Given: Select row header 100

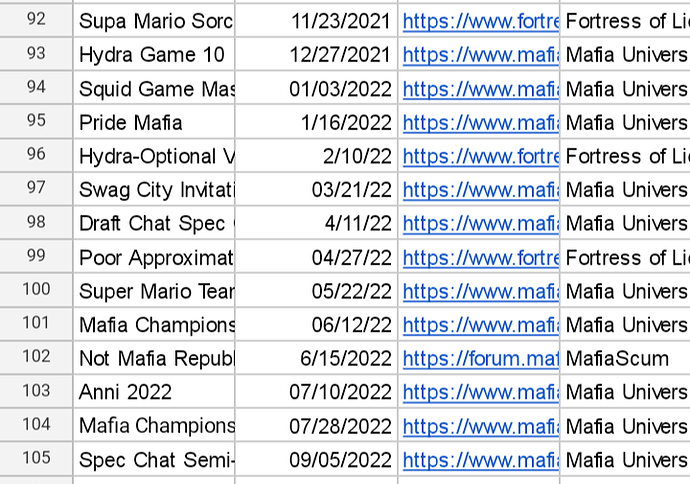Looking at the screenshot, I should 36,290.
